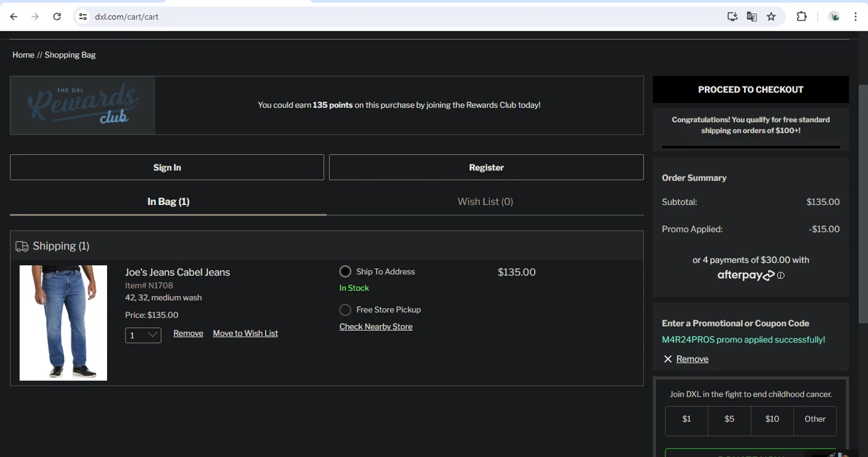Click the browser address bar URL
The width and height of the screenshot is (868, 457).
[127, 17]
